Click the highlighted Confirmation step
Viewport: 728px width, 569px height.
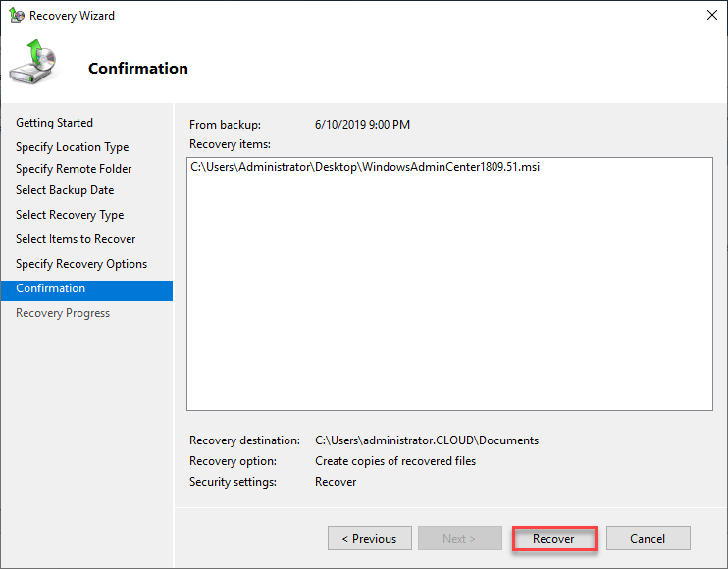(x=51, y=288)
